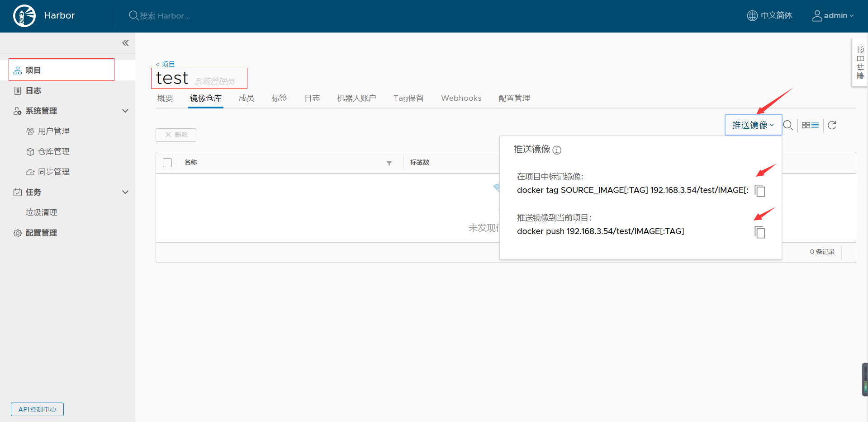This screenshot has height=422, width=868.
Task: Click the push image info icon
Action: (x=557, y=150)
